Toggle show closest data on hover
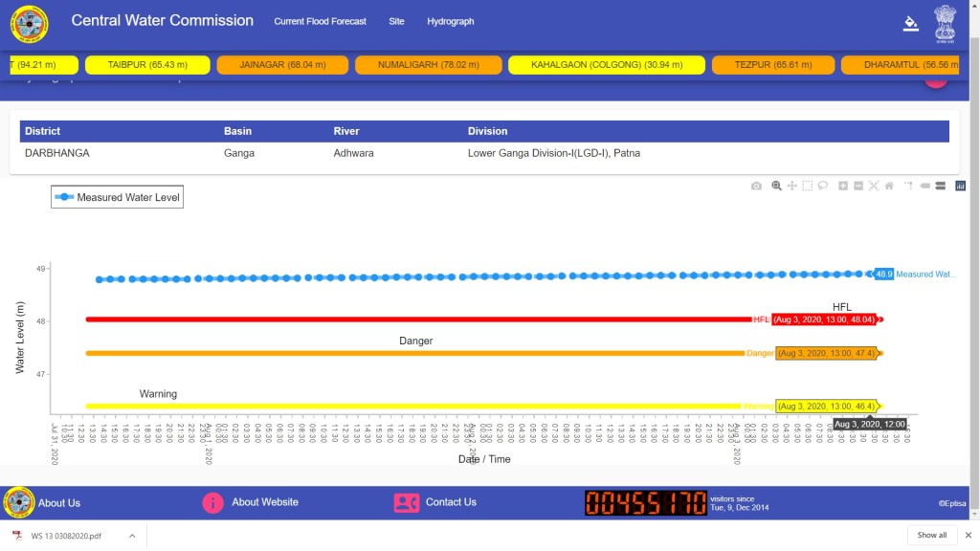This screenshot has height=551, width=980. [924, 186]
